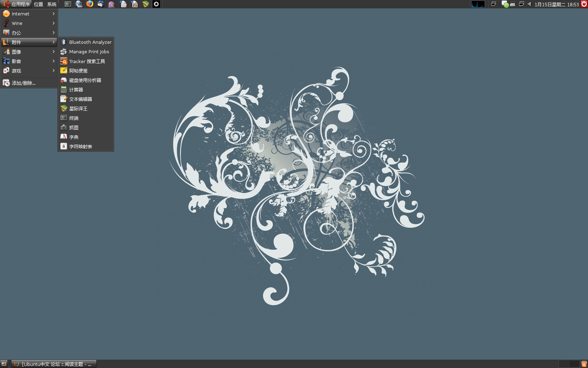This screenshot has width=588, height=368.
Task: Switch to the Ubuntu中文论坛 taskbar window
Action: (54, 364)
